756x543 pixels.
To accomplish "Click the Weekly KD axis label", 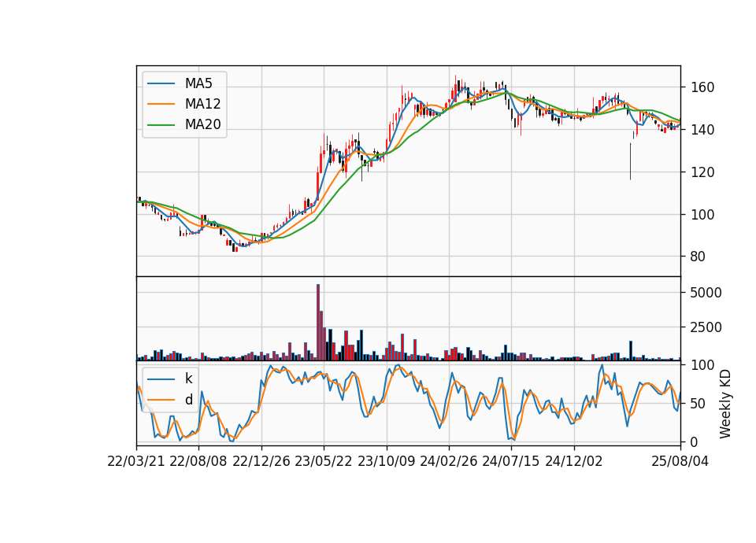I will [725, 404].
